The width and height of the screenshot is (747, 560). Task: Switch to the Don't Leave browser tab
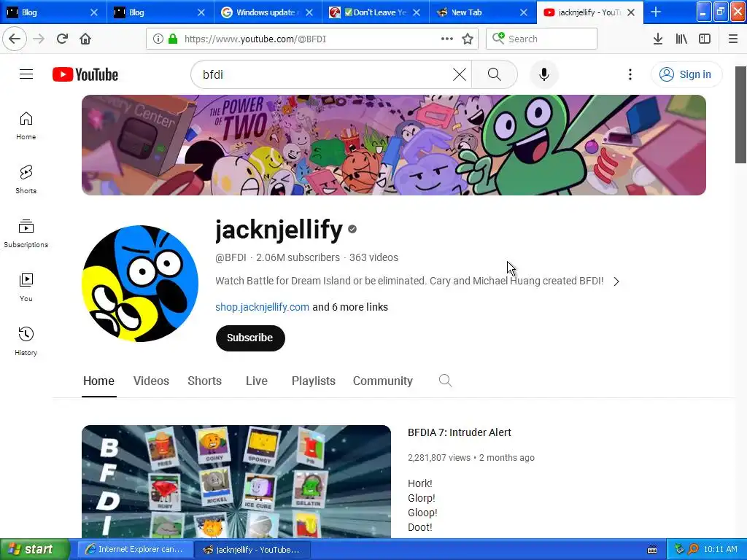[375, 12]
